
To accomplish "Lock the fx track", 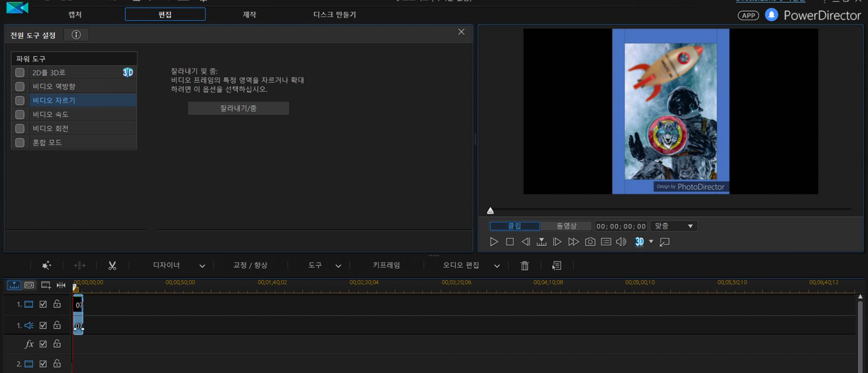I will click(57, 344).
